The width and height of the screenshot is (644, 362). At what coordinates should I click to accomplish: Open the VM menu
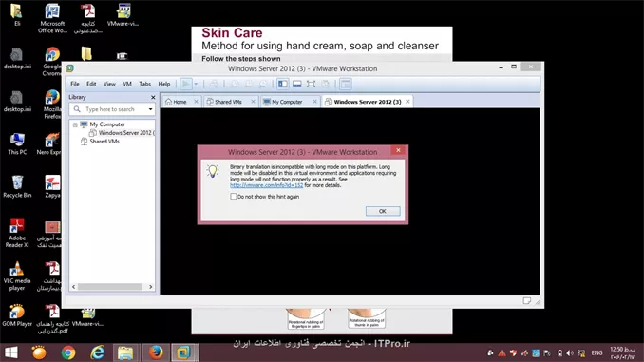[127, 84]
